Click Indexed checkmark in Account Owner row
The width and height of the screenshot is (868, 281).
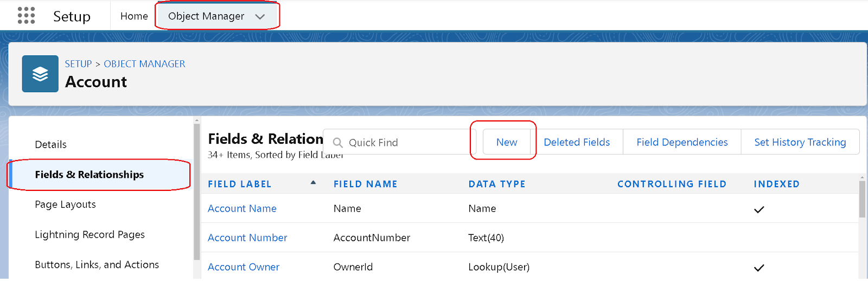pyautogui.click(x=759, y=267)
